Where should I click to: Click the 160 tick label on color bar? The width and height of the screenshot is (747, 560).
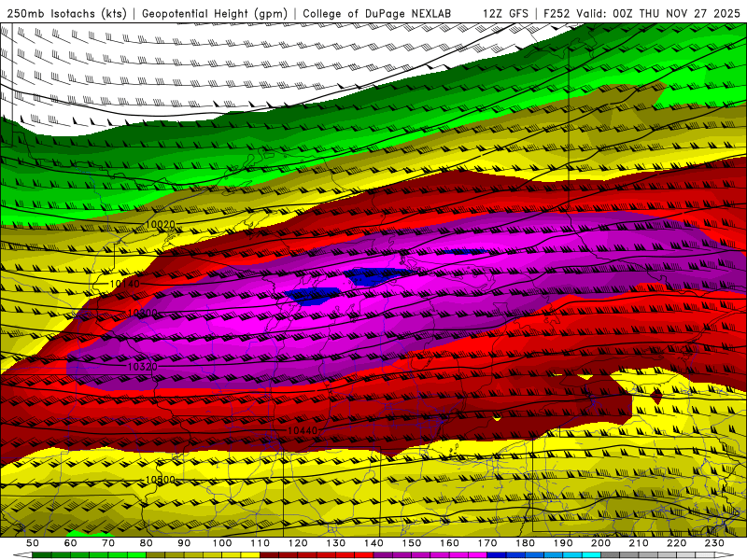[x=449, y=543]
